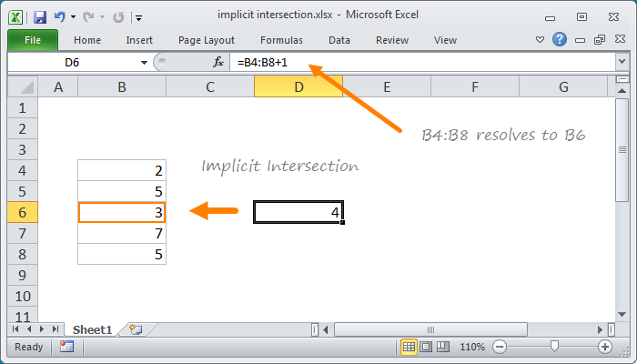The image size is (637, 364).
Task: Open the Page Layout ribbon tab
Action: 207,40
